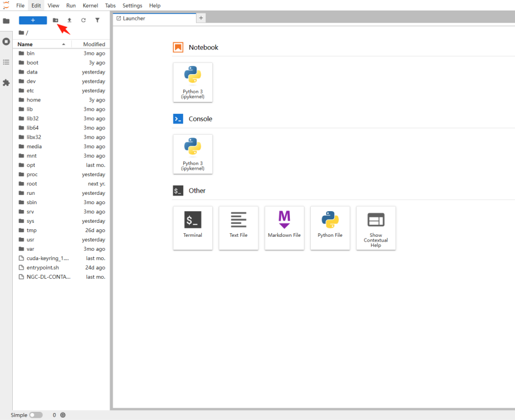Image resolution: width=515 pixels, height=420 pixels.
Task: Click the Jupyter logo icon
Action: (6, 5)
